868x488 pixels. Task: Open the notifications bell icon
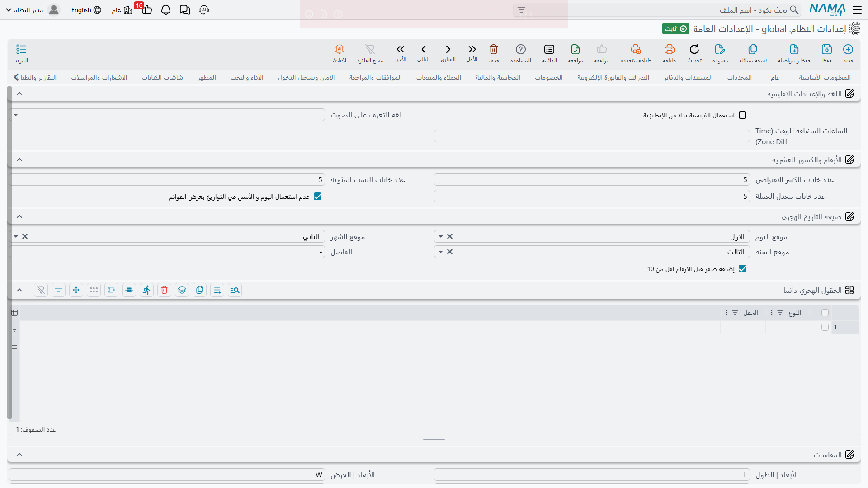pos(166,10)
